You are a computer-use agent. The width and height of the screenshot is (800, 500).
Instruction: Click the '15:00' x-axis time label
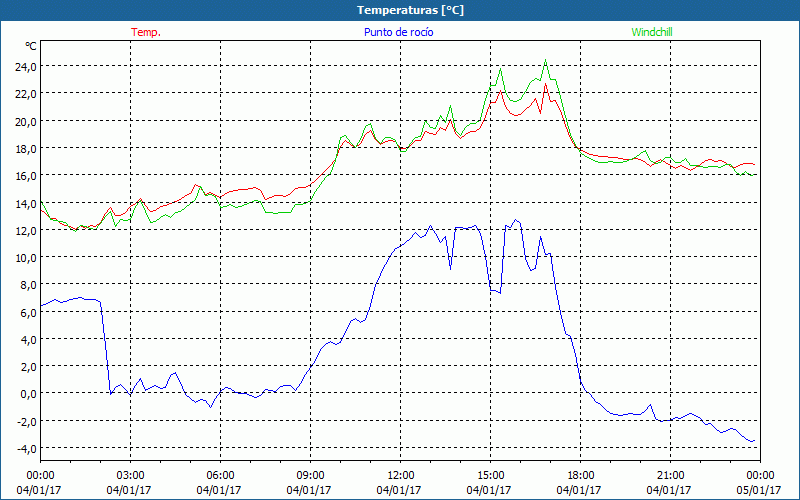tap(490, 476)
